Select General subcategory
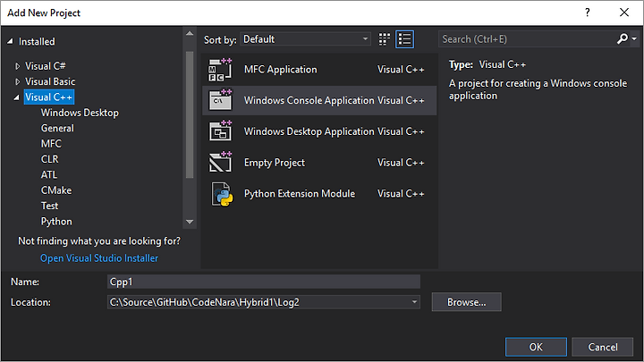 pos(57,128)
